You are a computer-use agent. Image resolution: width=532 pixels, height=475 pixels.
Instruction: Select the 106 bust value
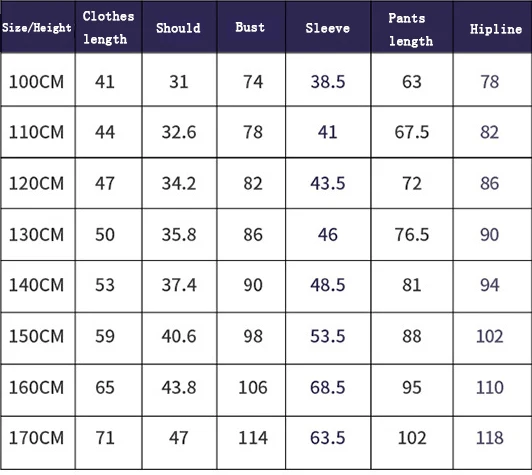(253, 387)
